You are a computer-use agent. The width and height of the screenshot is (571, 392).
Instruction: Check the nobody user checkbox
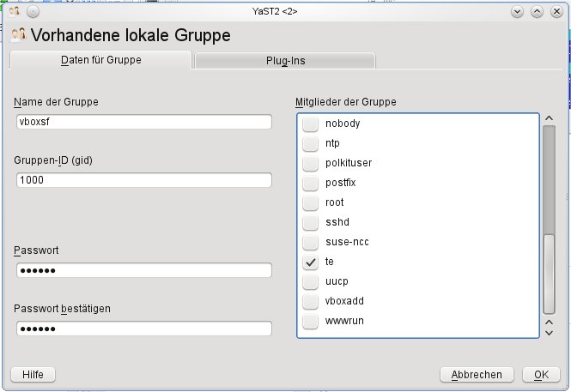pyautogui.click(x=310, y=124)
